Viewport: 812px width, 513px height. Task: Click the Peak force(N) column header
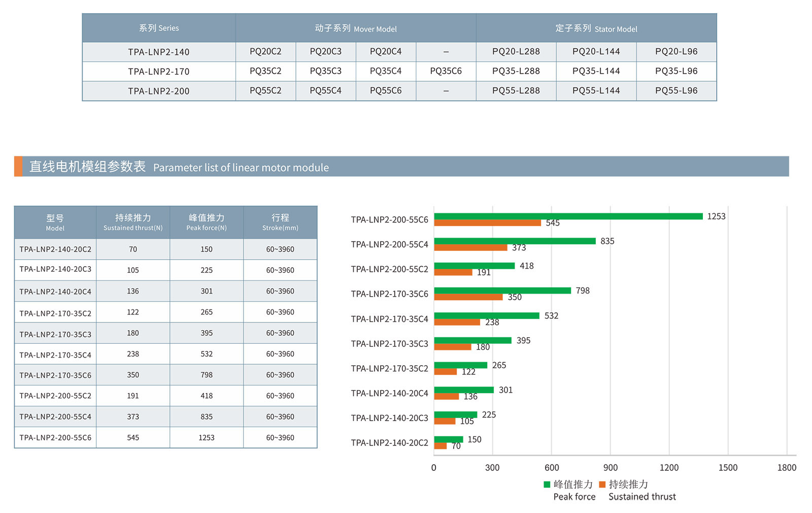[x=206, y=222]
